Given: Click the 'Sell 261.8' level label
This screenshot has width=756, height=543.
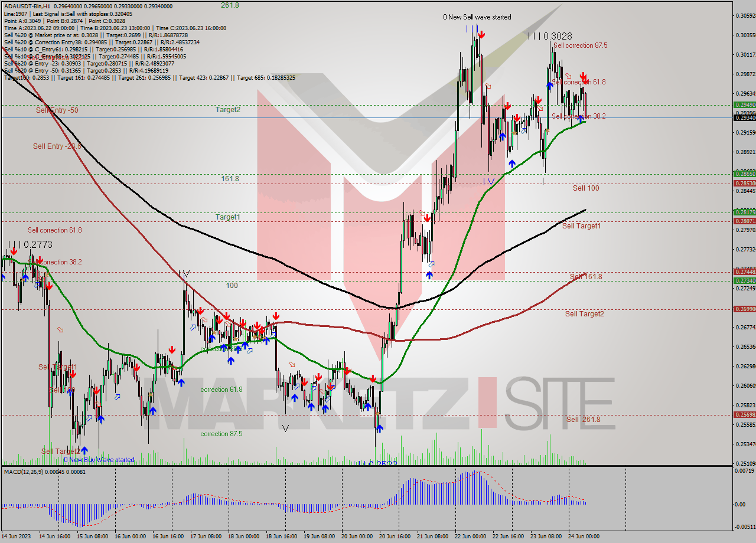Looking at the screenshot, I should tap(583, 420).
